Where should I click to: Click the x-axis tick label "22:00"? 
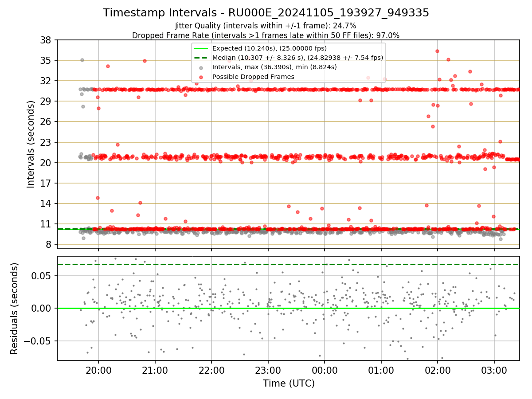[x=211, y=370]
